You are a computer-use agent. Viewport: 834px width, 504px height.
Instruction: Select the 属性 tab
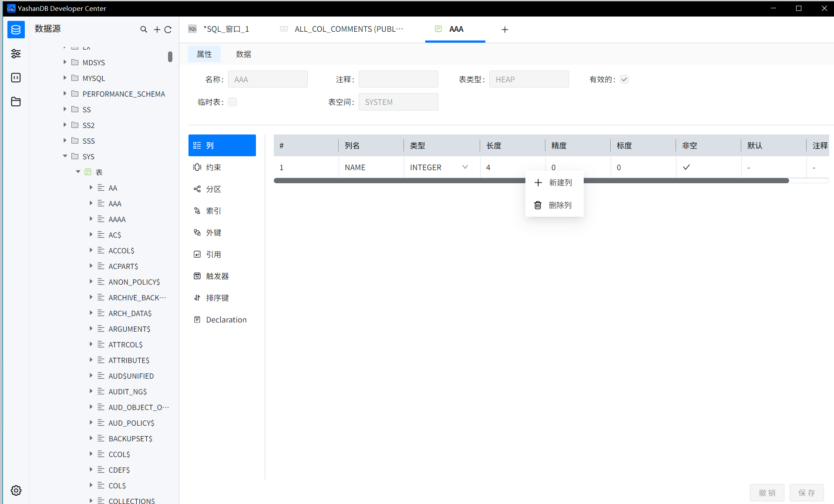tap(204, 54)
